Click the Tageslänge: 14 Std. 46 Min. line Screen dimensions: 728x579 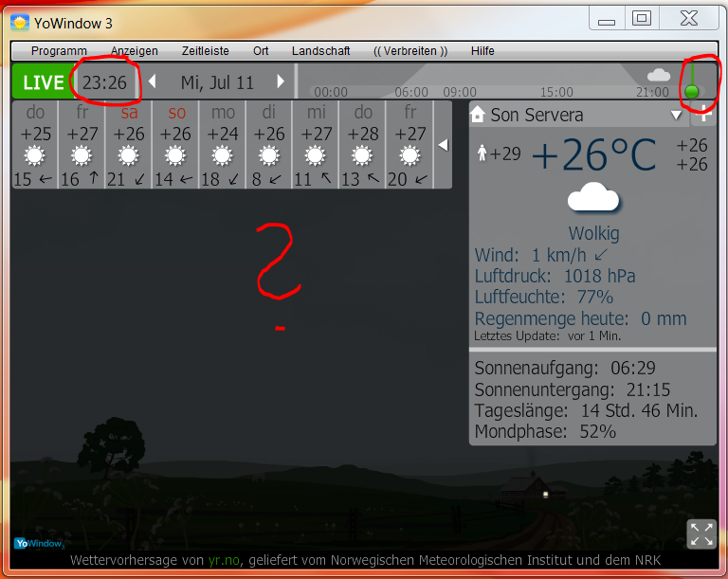[x=586, y=410]
